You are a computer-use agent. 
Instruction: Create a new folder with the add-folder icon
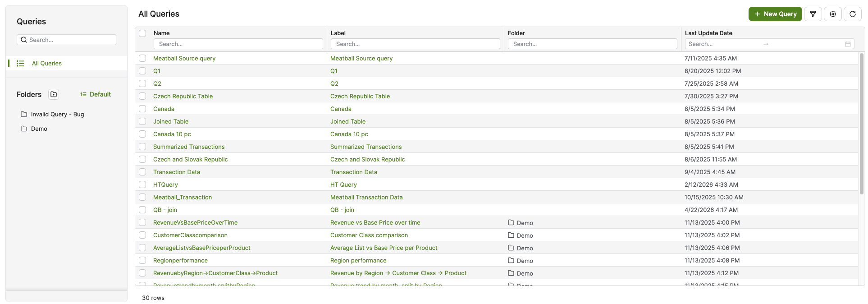tap(54, 94)
